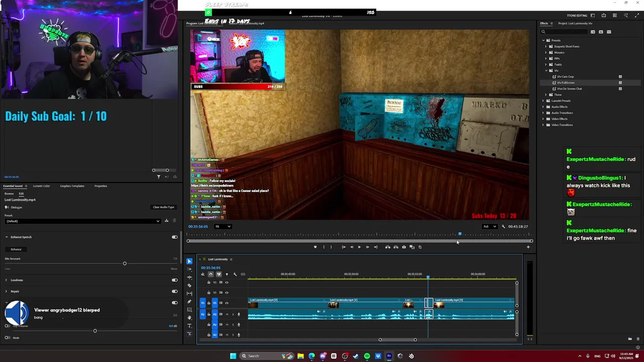
Task: Open Spotify from the taskbar
Action: pos(367,356)
